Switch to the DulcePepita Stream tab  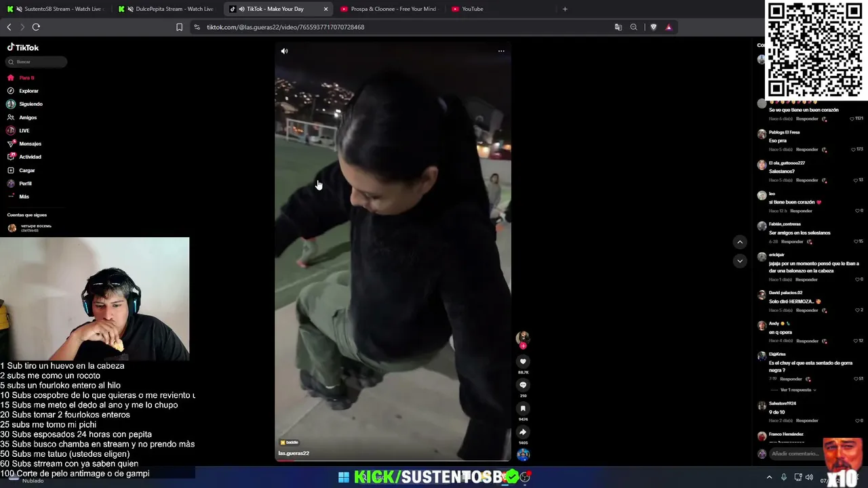[x=167, y=9]
